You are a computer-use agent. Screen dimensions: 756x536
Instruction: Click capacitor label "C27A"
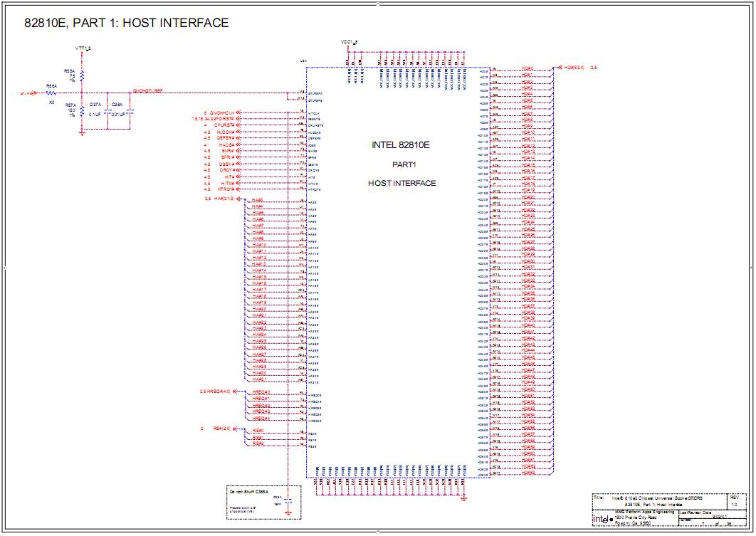[x=95, y=105]
